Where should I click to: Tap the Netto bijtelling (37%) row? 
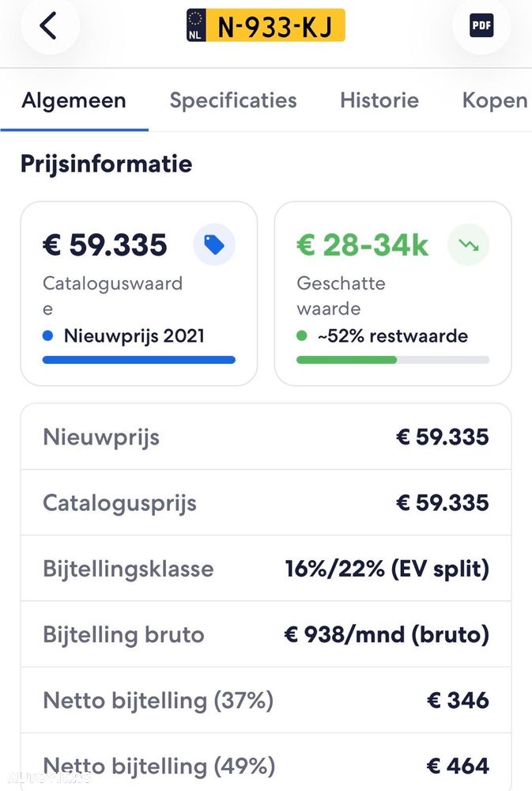tap(266, 700)
